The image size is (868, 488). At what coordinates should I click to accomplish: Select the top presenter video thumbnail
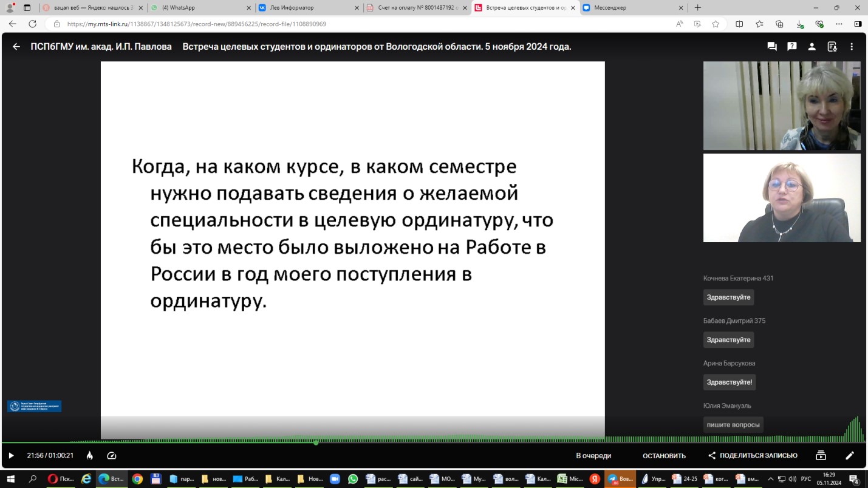[782, 106]
